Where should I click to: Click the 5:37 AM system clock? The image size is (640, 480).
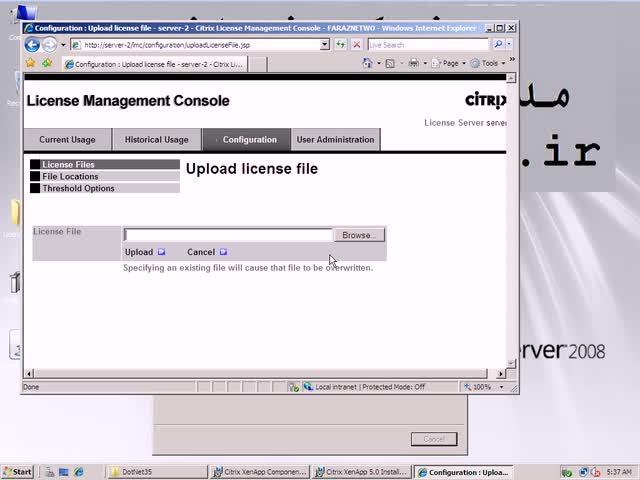coord(619,472)
